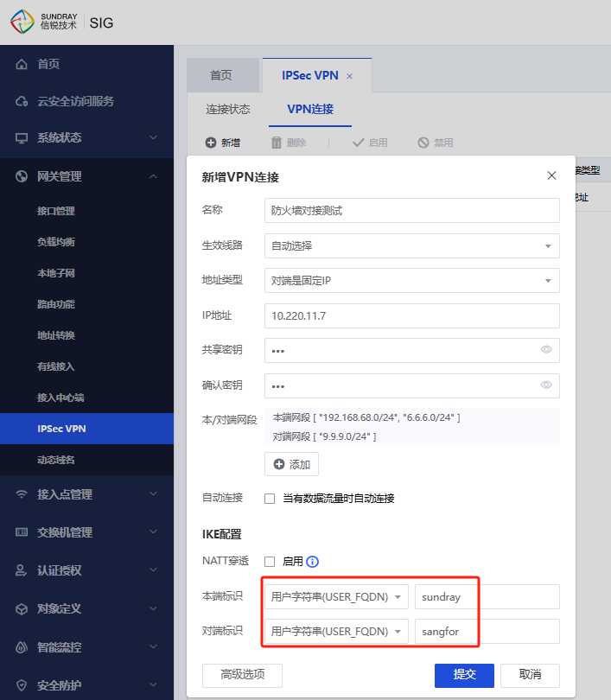This screenshot has height=700, width=611.
Task: Click the IP地址 input field
Action: (x=412, y=315)
